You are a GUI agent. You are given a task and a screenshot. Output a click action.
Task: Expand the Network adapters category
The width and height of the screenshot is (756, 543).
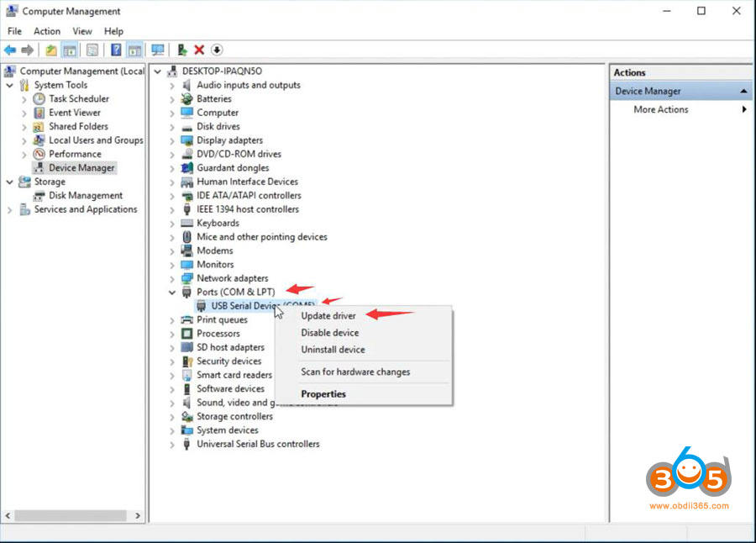click(172, 278)
